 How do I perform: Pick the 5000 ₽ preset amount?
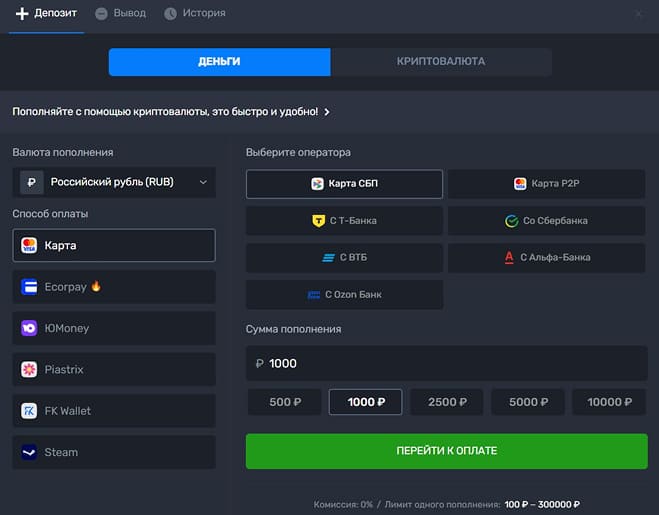tap(527, 402)
